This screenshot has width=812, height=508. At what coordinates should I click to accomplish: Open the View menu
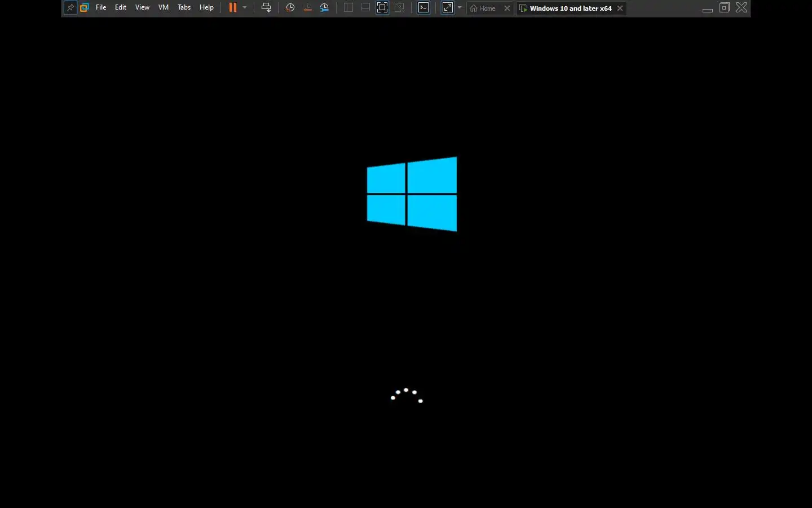point(142,7)
